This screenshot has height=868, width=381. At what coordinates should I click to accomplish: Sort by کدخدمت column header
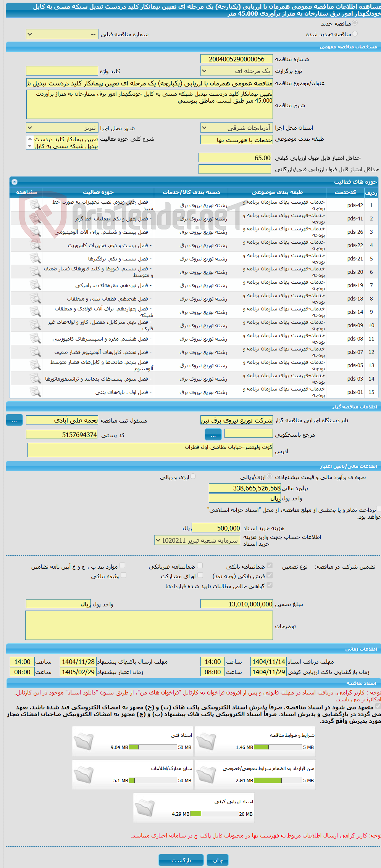(x=345, y=192)
